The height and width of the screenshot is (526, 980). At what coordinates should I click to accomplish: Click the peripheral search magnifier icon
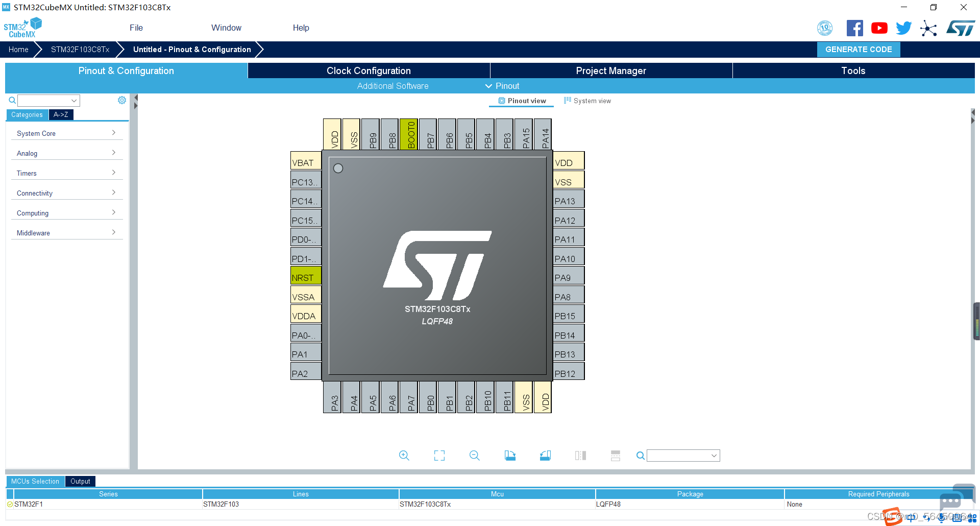point(12,100)
